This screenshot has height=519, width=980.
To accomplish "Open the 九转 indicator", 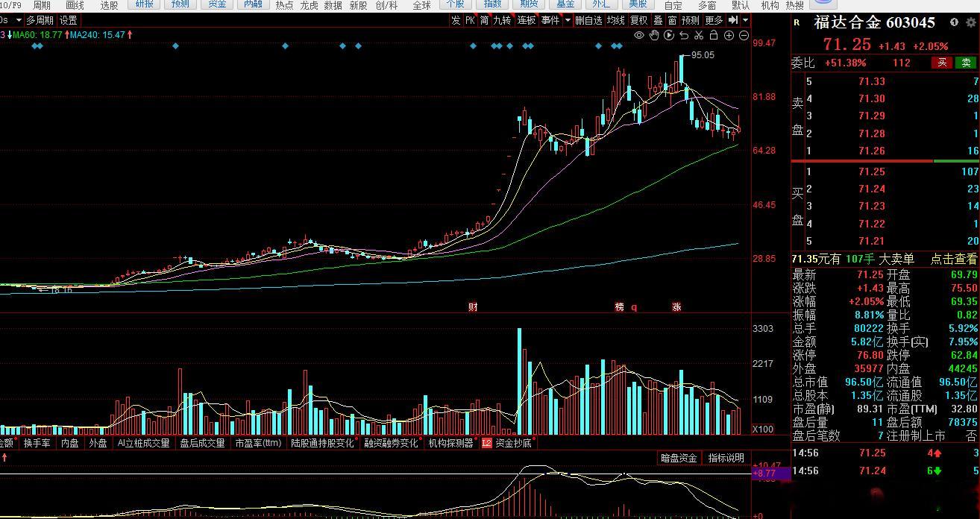I will coord(503,20).
